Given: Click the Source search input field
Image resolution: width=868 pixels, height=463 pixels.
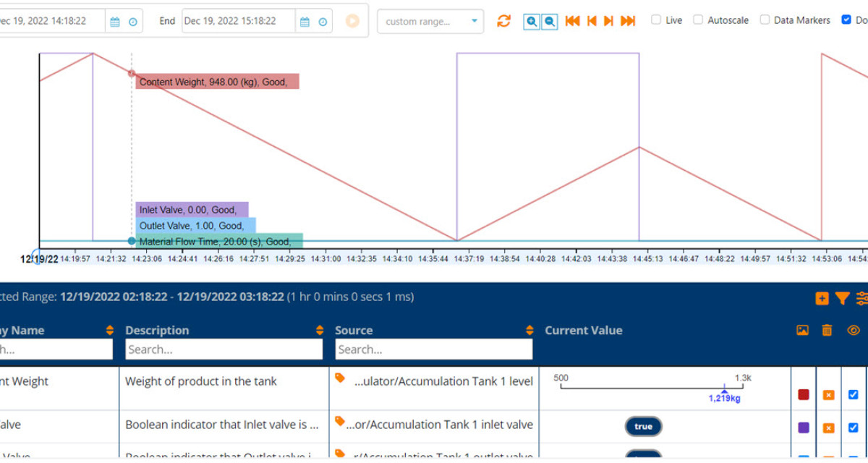Looking at the screenshot, I should click(x=433, y=349).
